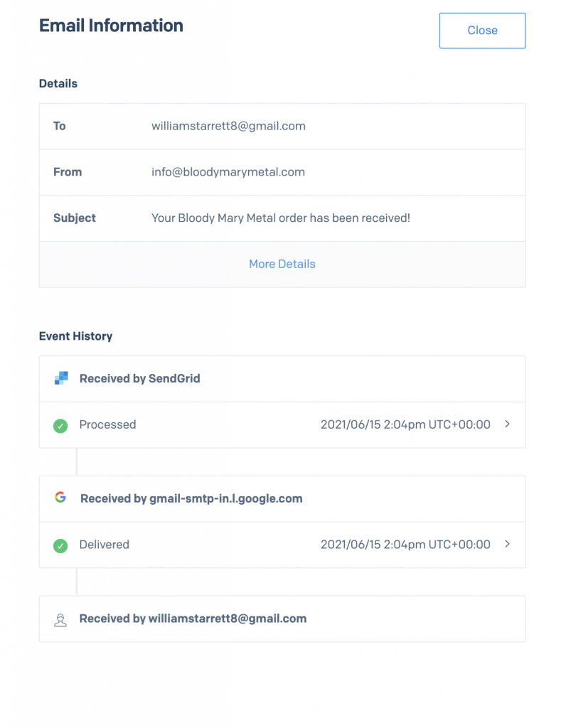The image size is (571, 728).
Task: Click the green checkmark beside Delivered
Action: point(60,545)
